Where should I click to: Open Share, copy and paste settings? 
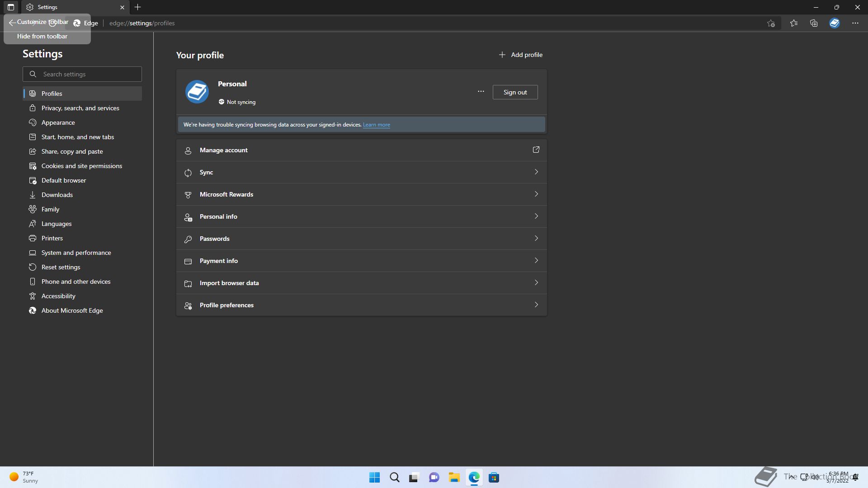coord(82,151)
